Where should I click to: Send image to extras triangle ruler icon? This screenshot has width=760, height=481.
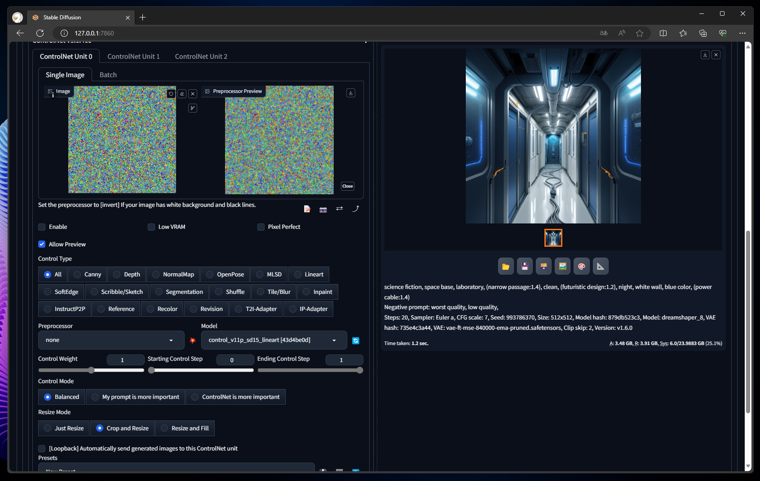601,266
